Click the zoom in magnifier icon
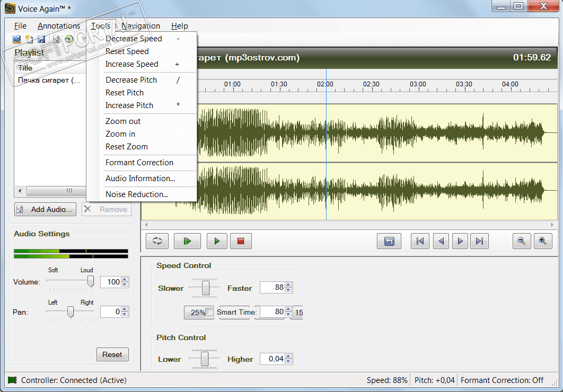 tap(542, 241)
